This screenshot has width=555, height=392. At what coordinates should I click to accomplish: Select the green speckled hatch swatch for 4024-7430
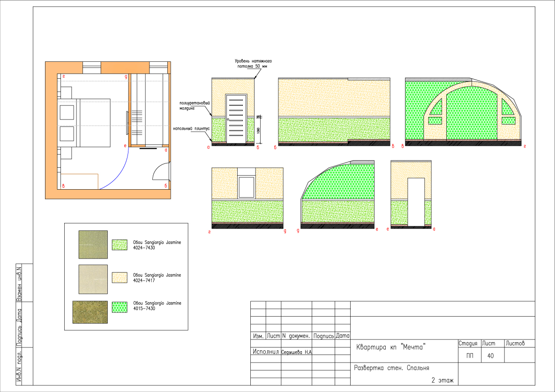(x=120, y=245)
